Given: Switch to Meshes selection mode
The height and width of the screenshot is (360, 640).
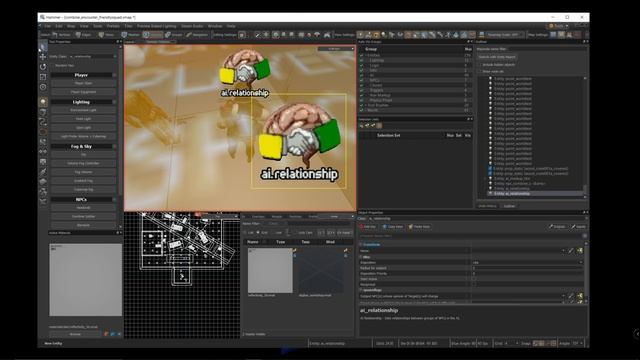Looking at the screenshot, I should point(131,35).
